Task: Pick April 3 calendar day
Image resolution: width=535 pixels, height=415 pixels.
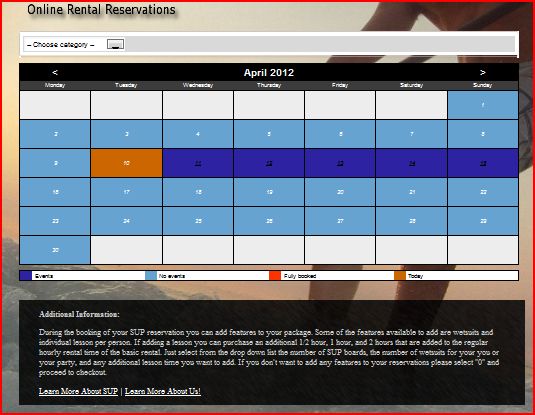Action: click(x=127, y=134)
